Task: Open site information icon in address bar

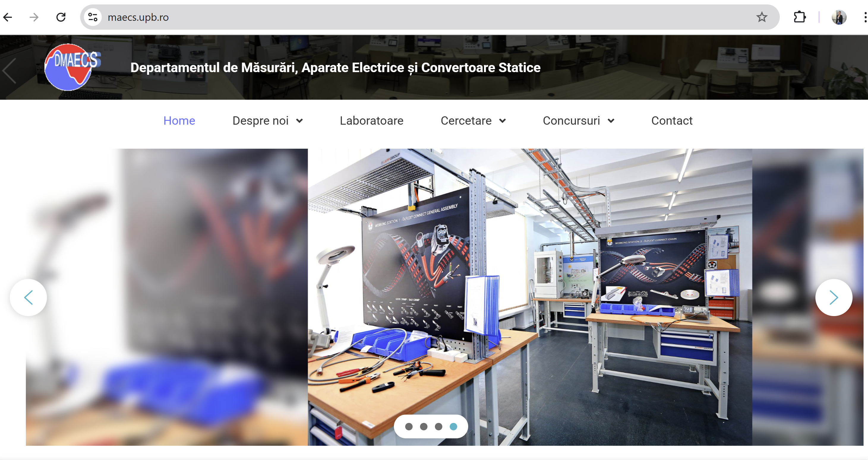Action: coord(93,17)
